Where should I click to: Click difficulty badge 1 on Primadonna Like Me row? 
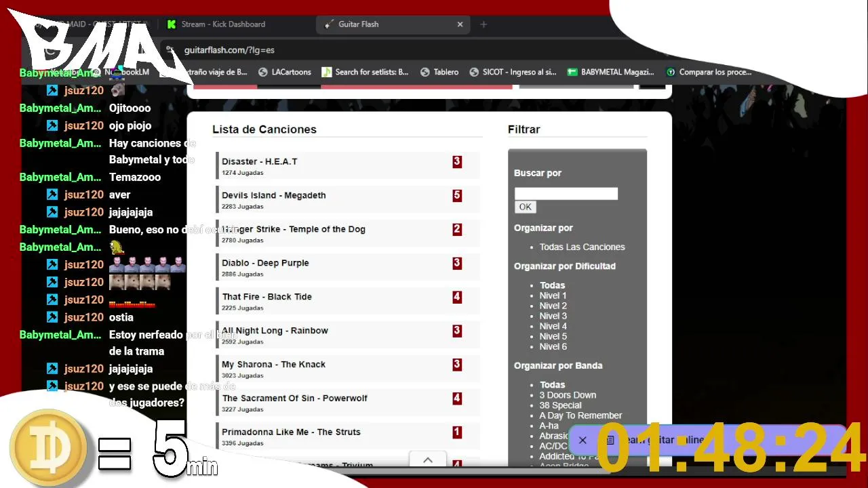[457, 432]
